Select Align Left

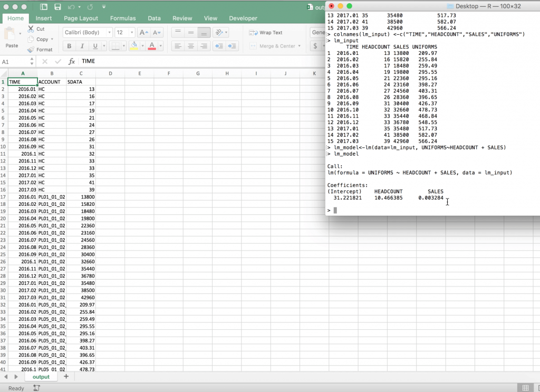pos(178,46)
